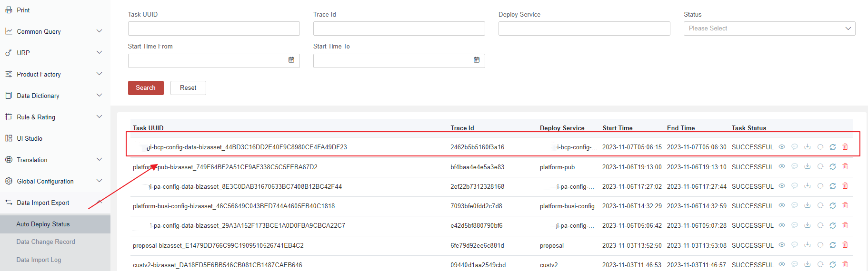
Task: Click sync arrows icon in platform-pub row
Action: [833, 166]
